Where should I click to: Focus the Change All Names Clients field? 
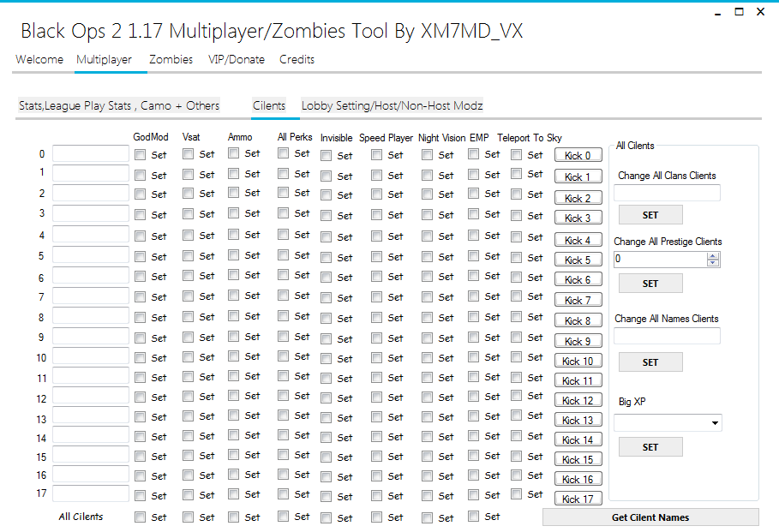667,336
